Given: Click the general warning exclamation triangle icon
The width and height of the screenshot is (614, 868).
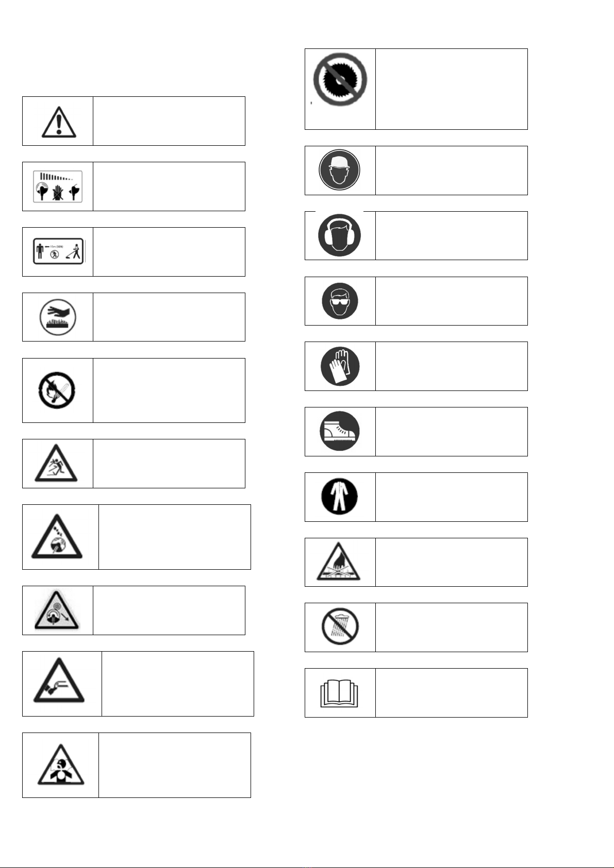Looking at the screenshot, I should pyautogui.click(x=59, y=122).
